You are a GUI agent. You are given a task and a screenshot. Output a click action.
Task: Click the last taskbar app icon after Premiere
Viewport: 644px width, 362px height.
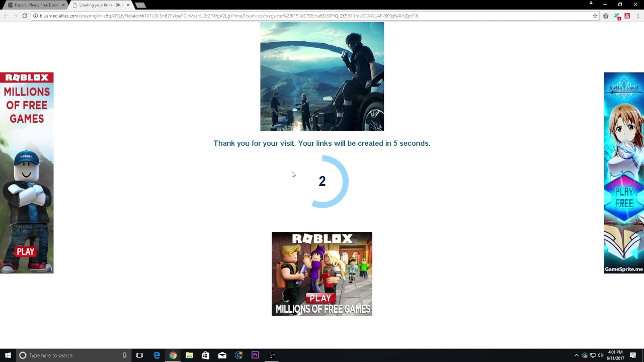(272, 355)
